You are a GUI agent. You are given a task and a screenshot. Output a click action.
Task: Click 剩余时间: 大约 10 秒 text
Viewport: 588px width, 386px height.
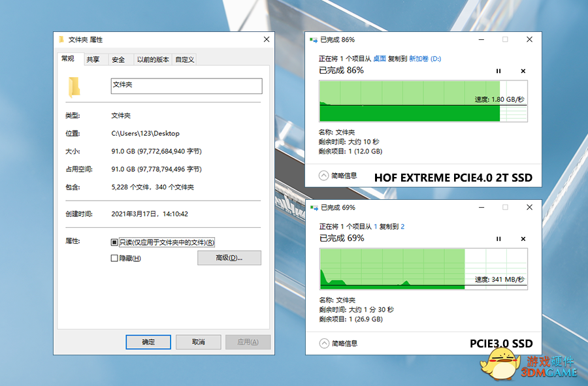point(349,142)
